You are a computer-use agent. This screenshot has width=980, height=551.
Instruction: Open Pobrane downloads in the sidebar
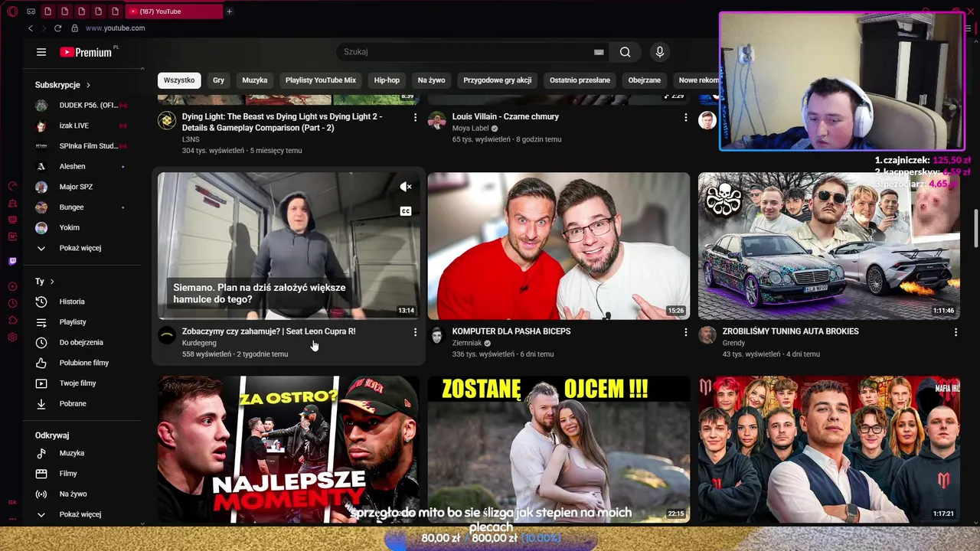[81, 403]
